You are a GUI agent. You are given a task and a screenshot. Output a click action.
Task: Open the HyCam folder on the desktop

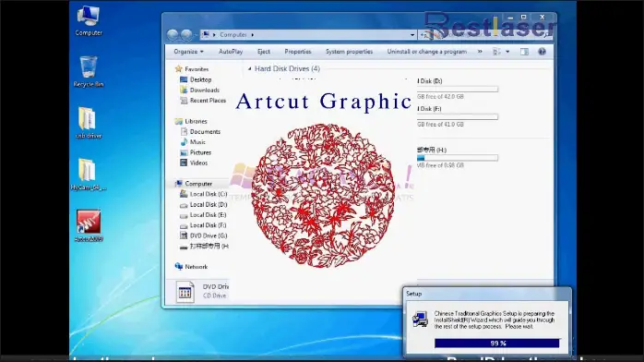point(88,175)
